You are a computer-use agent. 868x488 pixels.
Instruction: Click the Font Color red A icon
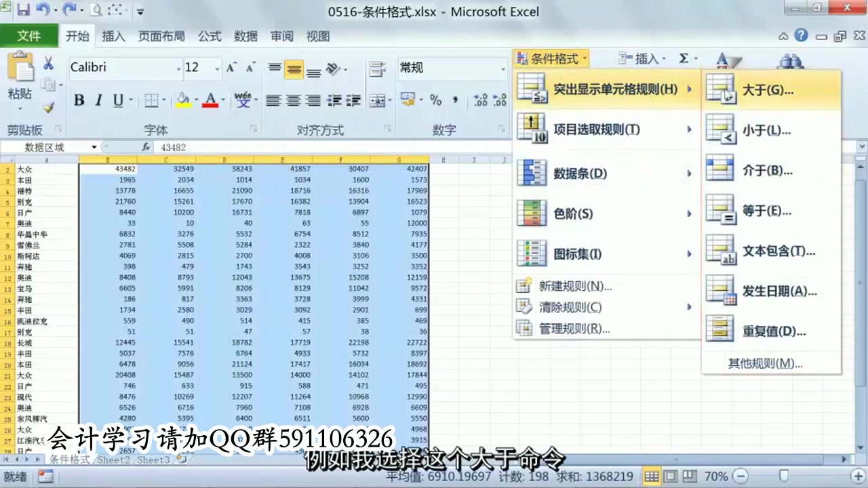coord(210,100)
